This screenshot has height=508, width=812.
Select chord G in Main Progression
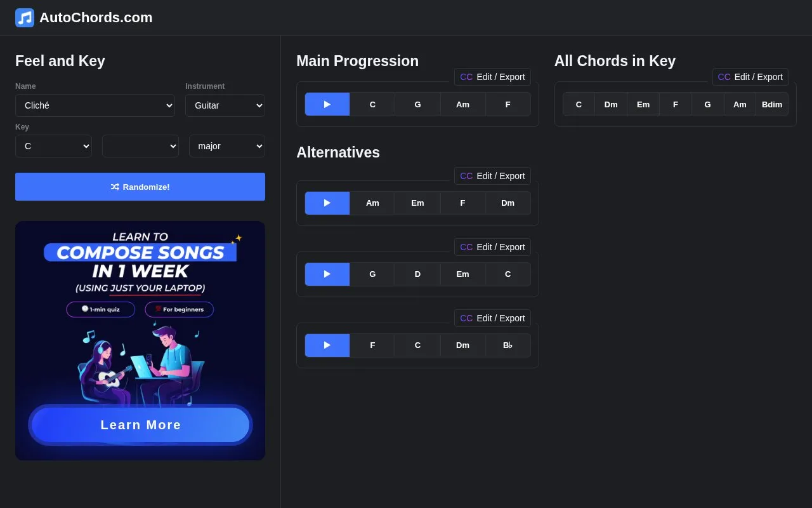417,104
